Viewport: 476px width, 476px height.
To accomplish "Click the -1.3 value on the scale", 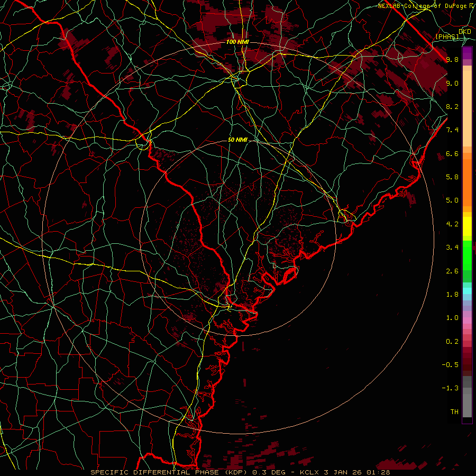I will tap(450, 388).
